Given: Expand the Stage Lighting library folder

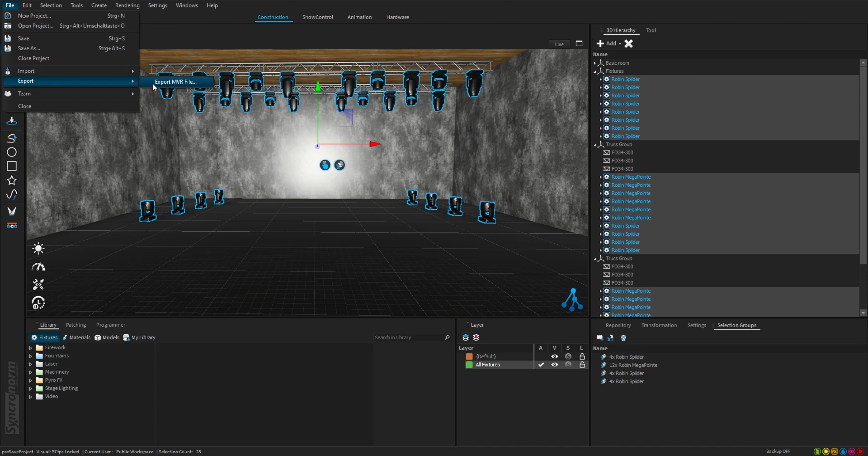Looking at the screenshot, I should coord(31,389).
